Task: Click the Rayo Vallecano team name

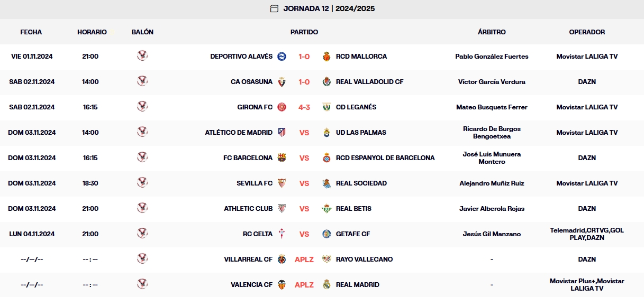Action: (364, 259)
